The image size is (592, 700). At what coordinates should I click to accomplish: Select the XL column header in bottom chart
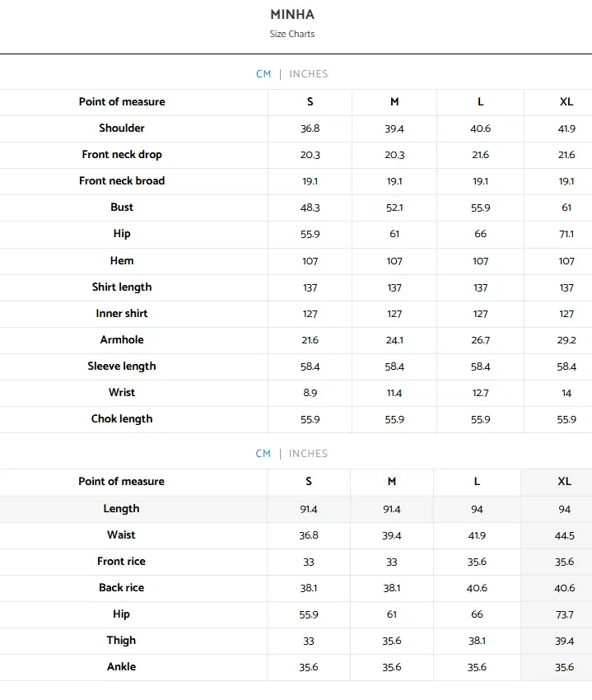coord(564,482)
